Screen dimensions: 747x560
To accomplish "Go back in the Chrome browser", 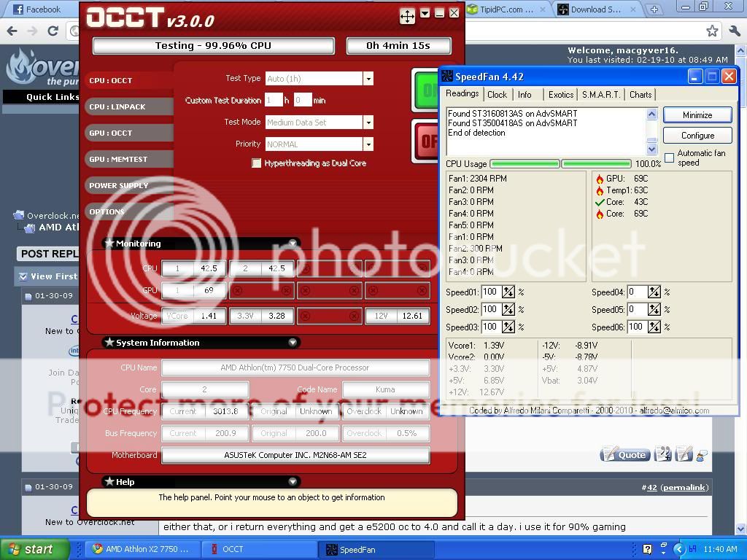I will pyautogui.click(x=12, y=31).
